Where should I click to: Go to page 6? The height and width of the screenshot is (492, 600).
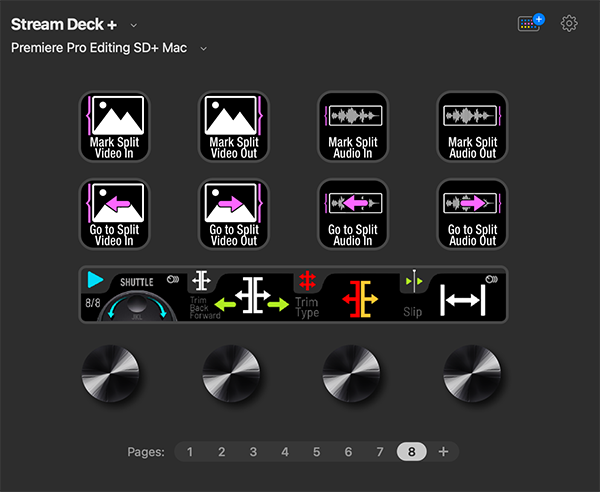click(x=348, y=452)
